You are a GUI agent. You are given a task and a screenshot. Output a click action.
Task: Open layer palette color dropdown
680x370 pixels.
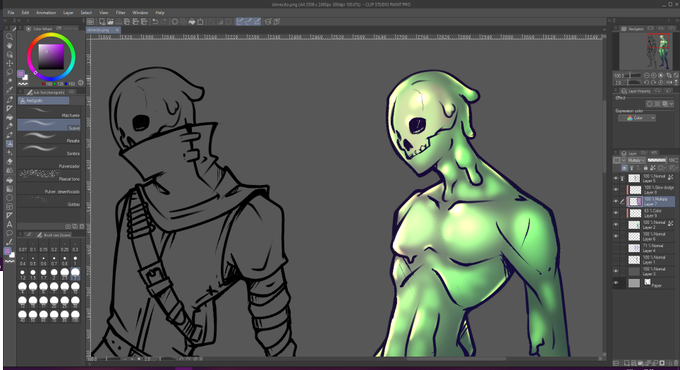pos(619,160)
